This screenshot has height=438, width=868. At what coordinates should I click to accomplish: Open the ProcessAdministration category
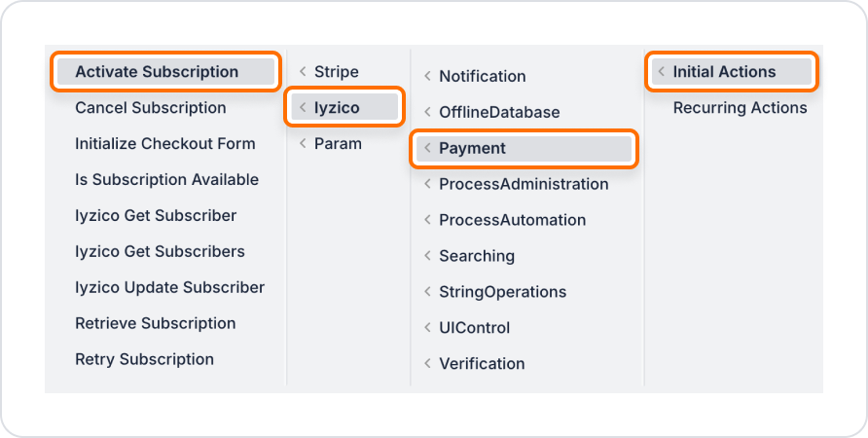(x=524, y=184)
